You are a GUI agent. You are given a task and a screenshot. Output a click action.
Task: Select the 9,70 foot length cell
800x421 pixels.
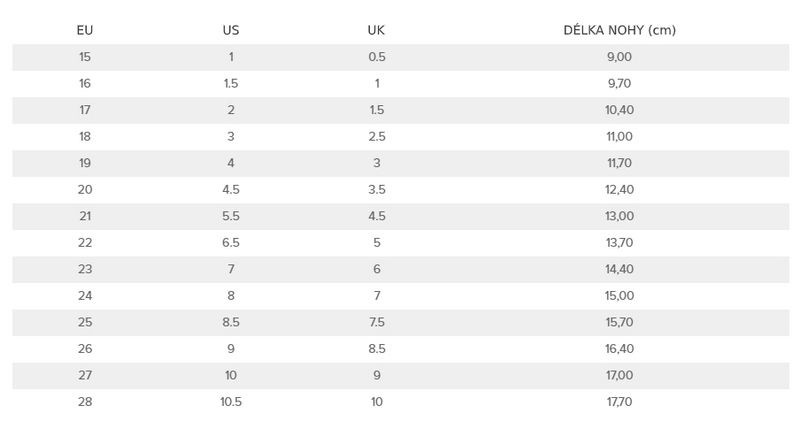619,83
